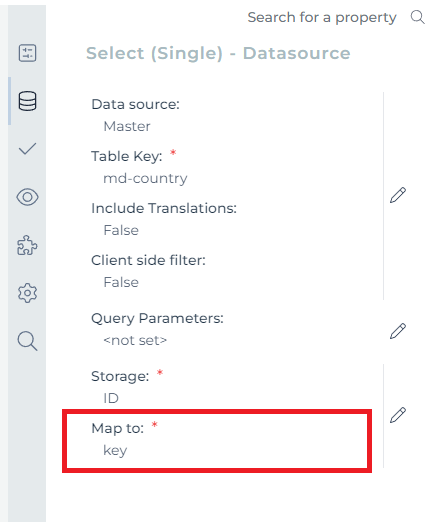This screenshot has width=442, height=522.
Task: Click the search magnifier beside property field
Action: tap(417, 17)
